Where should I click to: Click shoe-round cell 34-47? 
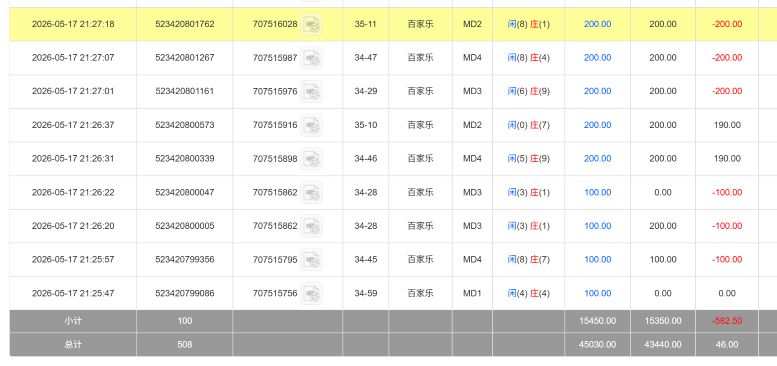click(366, 57)
